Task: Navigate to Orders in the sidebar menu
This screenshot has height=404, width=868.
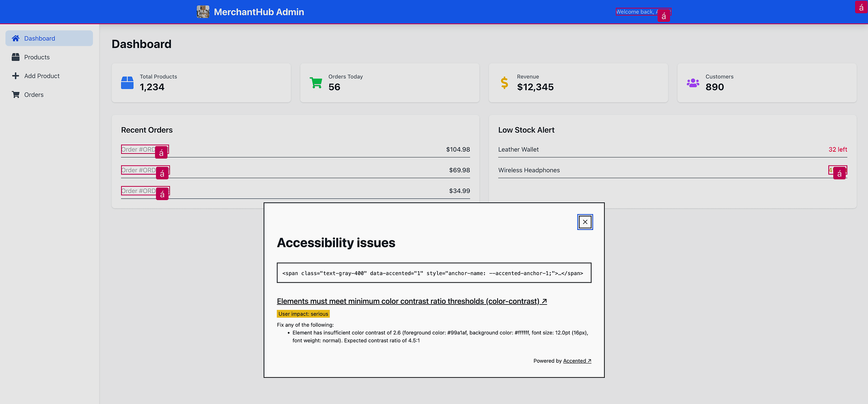Action: click(34, 94)
